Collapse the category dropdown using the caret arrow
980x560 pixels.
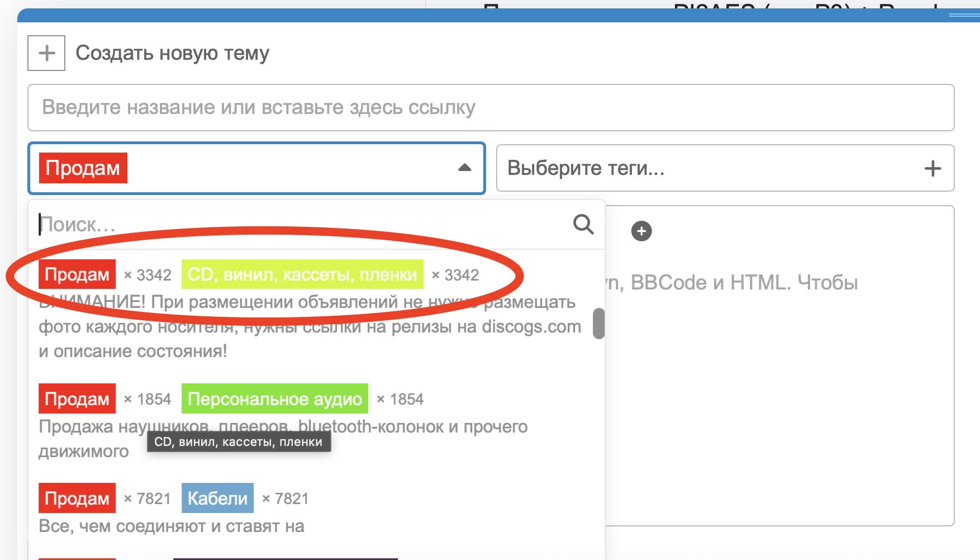(464, 168)
